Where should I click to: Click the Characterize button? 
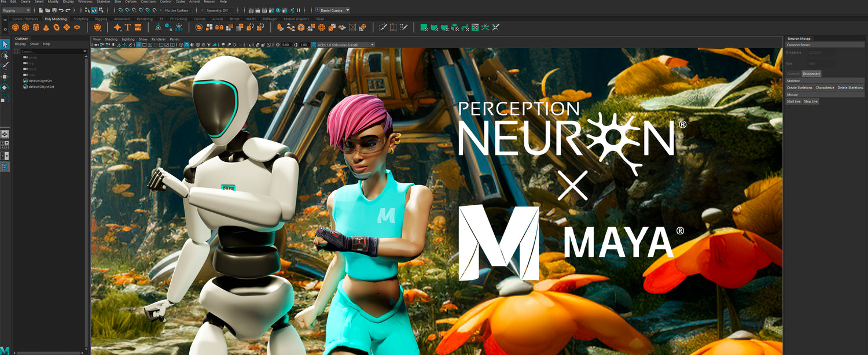point(825,87)
